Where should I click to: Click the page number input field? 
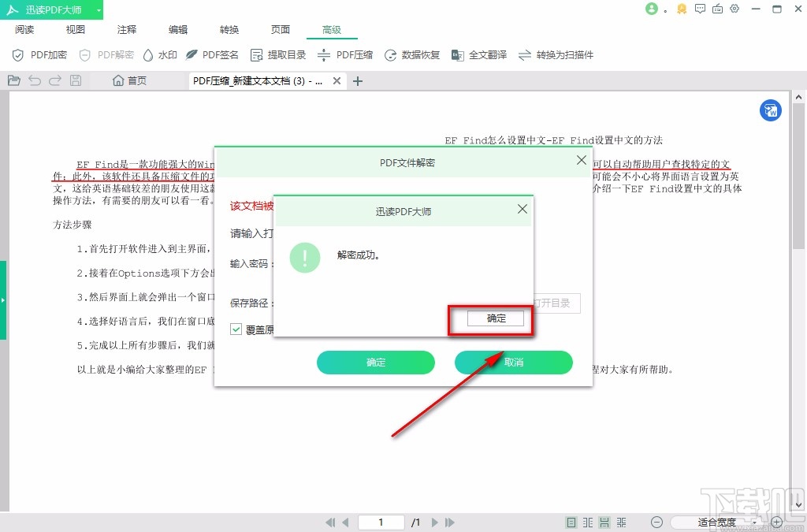coord(381,522)
